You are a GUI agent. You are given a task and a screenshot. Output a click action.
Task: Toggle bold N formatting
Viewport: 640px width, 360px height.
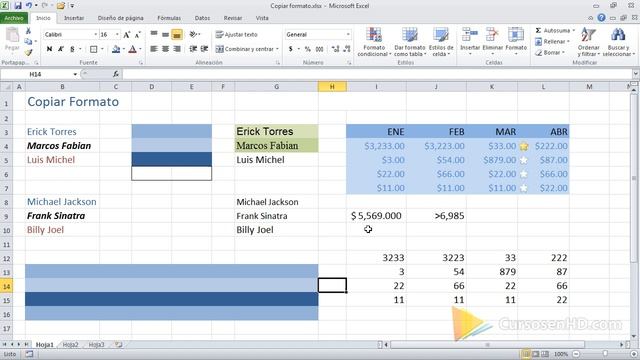pos(49,49)
